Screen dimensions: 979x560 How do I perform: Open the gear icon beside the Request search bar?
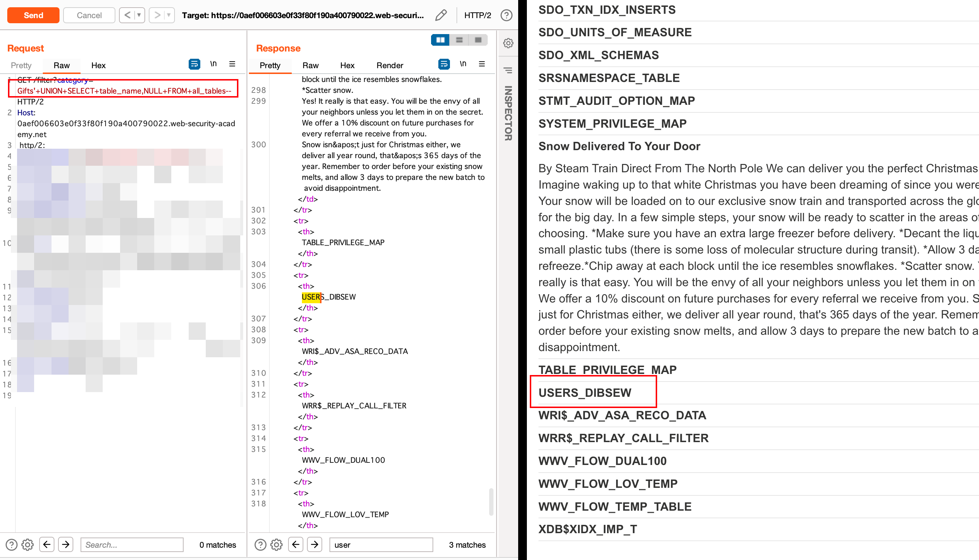pos(27,545)
